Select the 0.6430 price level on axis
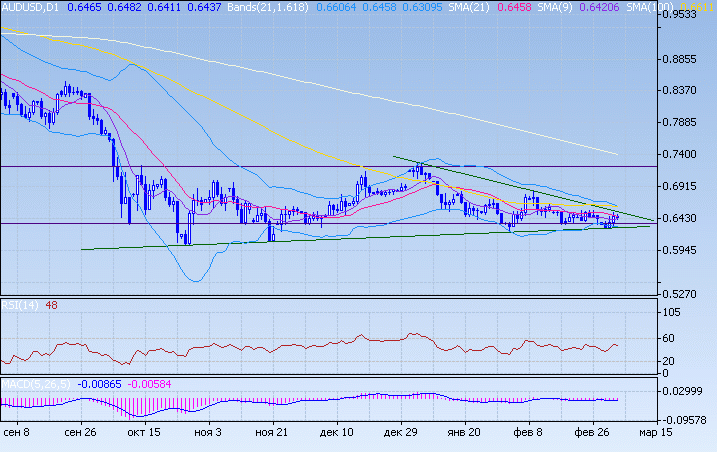The width and height of the screenshot is (717, 452). point(683,218)
